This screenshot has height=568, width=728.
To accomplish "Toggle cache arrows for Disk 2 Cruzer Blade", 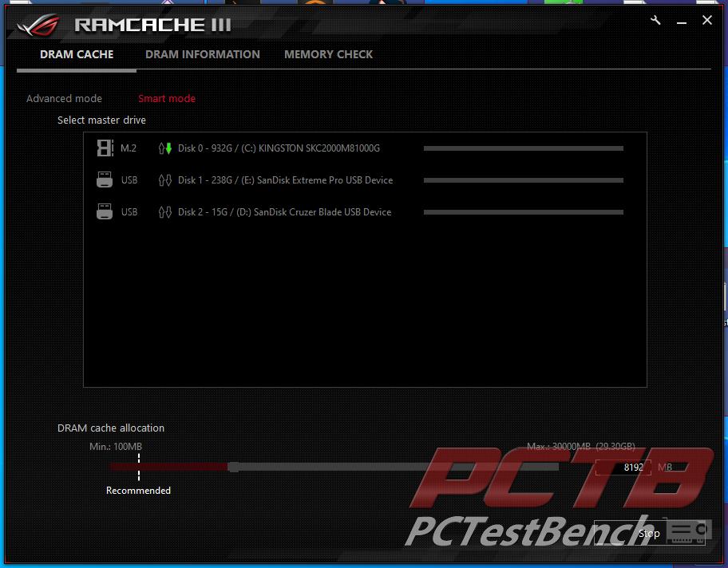I will tap(164, 211).
